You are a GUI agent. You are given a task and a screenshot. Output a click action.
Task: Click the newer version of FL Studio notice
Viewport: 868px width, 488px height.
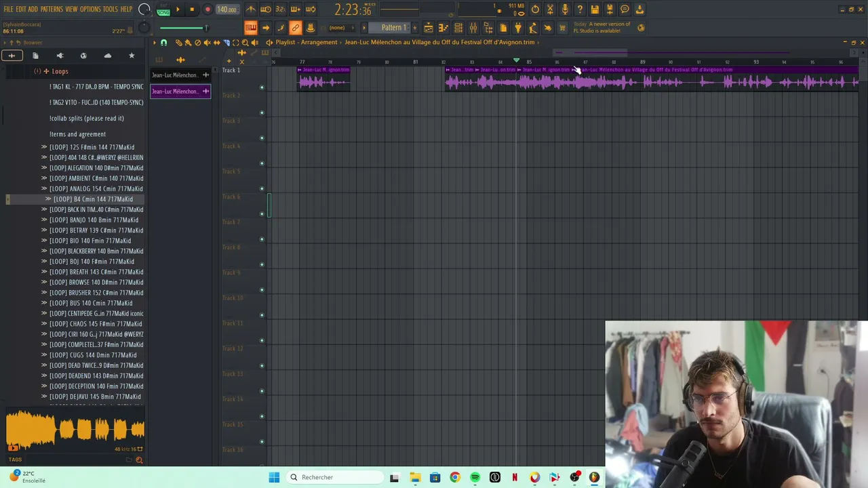[x=602, y=28]
